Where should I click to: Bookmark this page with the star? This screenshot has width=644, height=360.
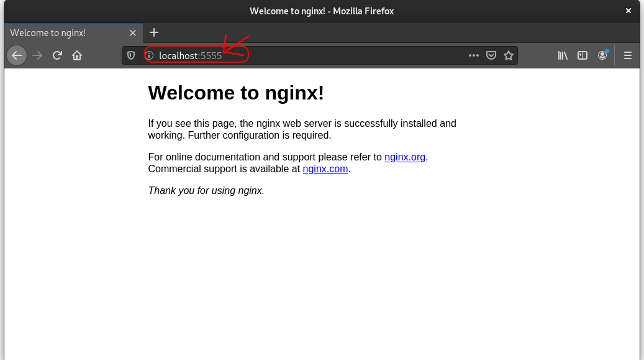click(x=509, y=55)
